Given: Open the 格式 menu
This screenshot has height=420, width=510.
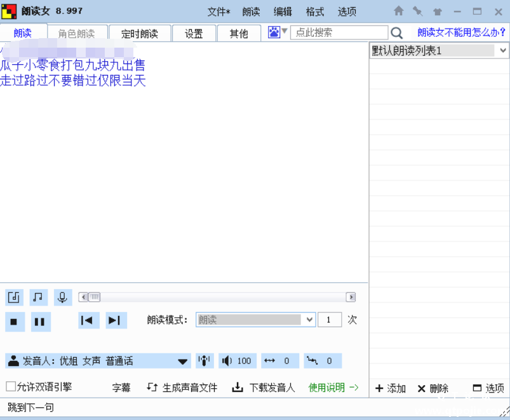Looking at the screenshot, I should point(315,12).
